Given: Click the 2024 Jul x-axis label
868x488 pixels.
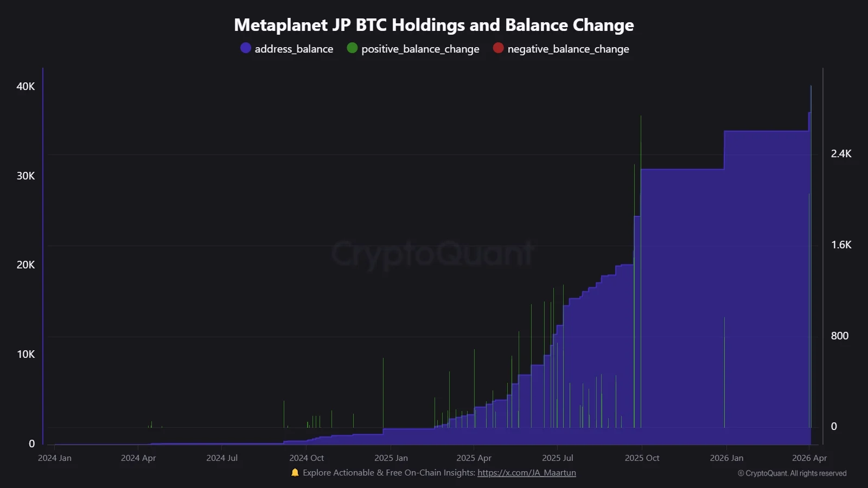Looking at the screenshot, I should 222,458.
